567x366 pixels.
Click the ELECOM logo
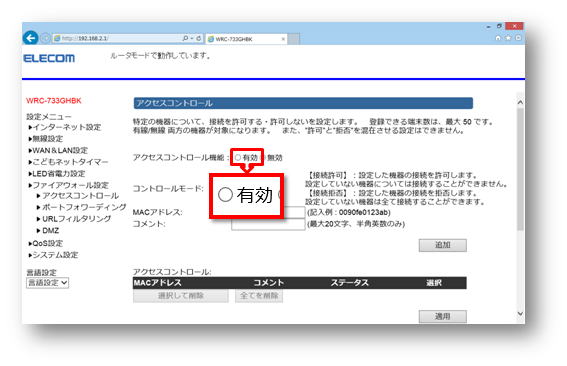coord(49,58)
